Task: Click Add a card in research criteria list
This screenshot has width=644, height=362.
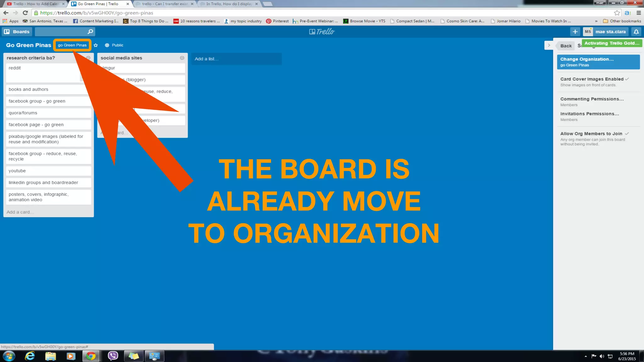Action: point(20,212)
